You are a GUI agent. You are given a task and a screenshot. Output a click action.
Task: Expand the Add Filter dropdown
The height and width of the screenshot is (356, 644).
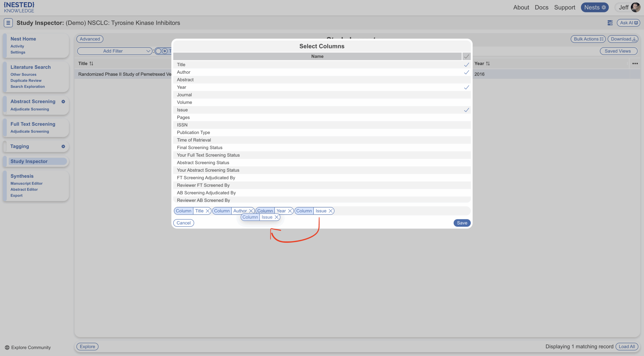(115, 51)
